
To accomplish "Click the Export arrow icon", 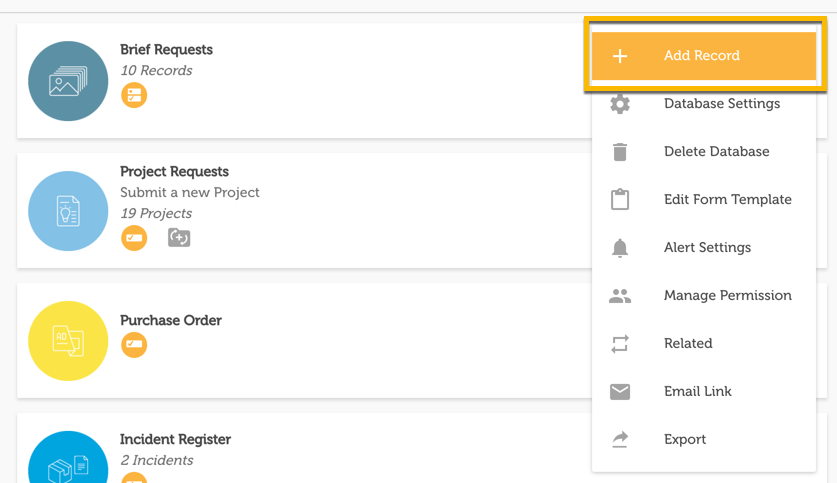I will tap(620, 440).
